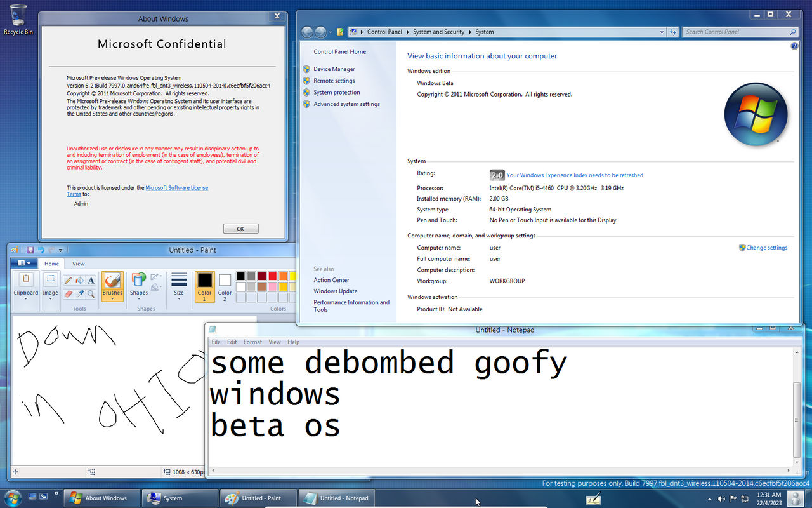
Task: Select the Eraser tool in Paint
Action: click(68, 294)
